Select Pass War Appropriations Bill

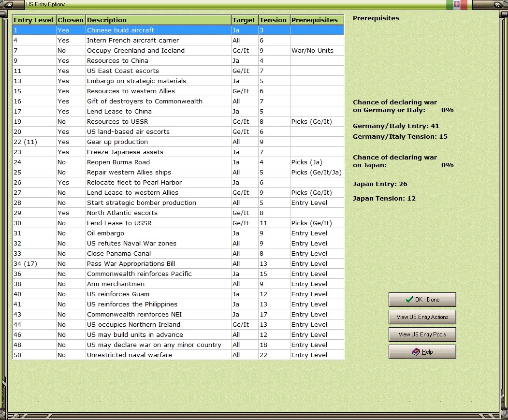tap(178, 264)
